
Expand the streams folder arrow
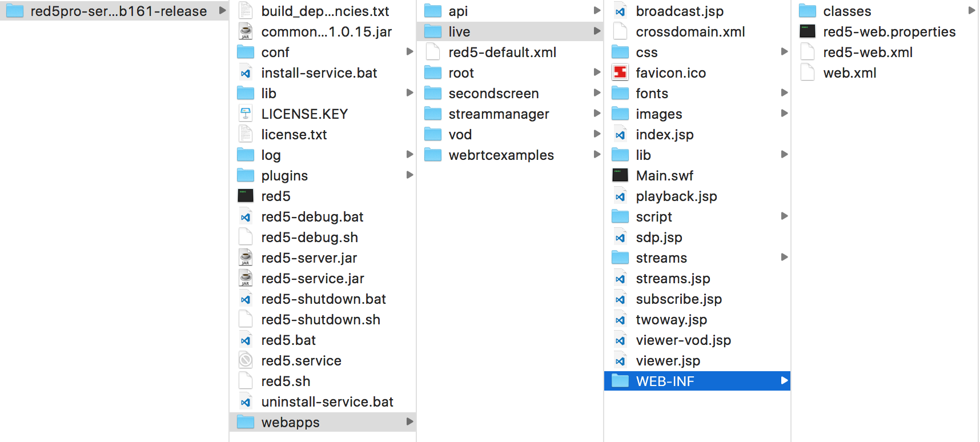[784, 257]
